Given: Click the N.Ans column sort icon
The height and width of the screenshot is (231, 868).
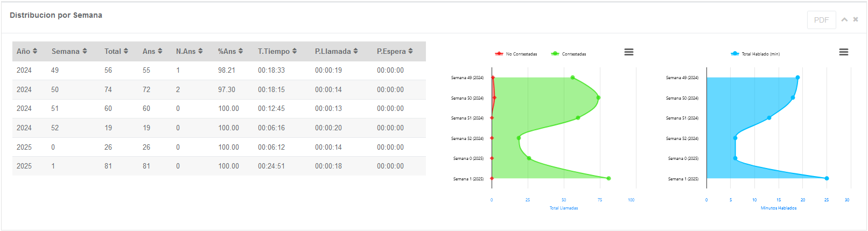Looking at the screenshot, I should tap(200, 51).
